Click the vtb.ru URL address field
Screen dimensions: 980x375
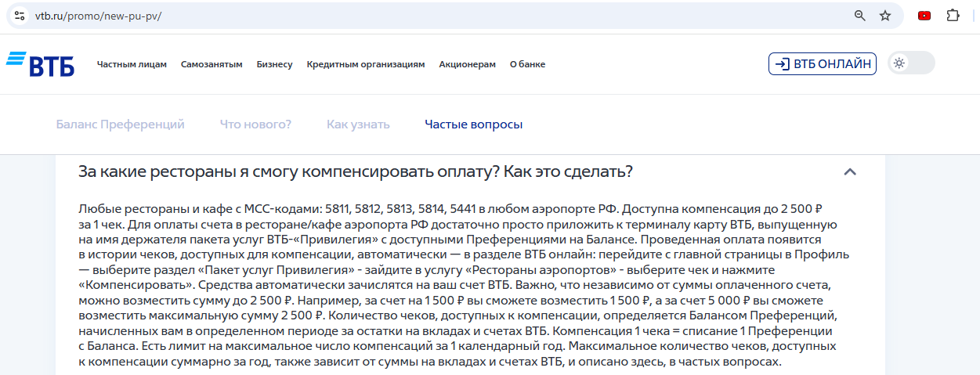392,16
